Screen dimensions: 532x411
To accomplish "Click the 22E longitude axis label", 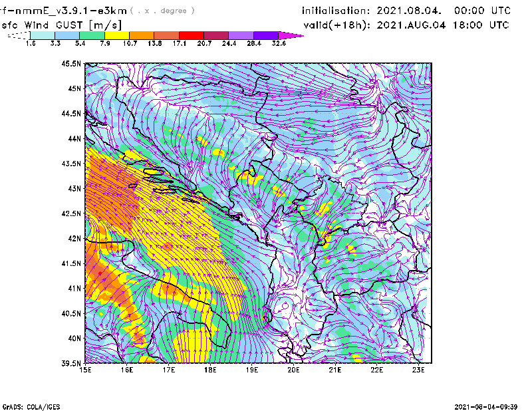I will pos(377,370).
